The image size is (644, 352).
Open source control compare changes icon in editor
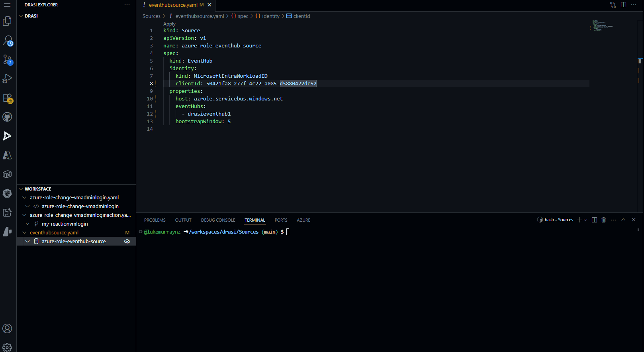point(613,5)
